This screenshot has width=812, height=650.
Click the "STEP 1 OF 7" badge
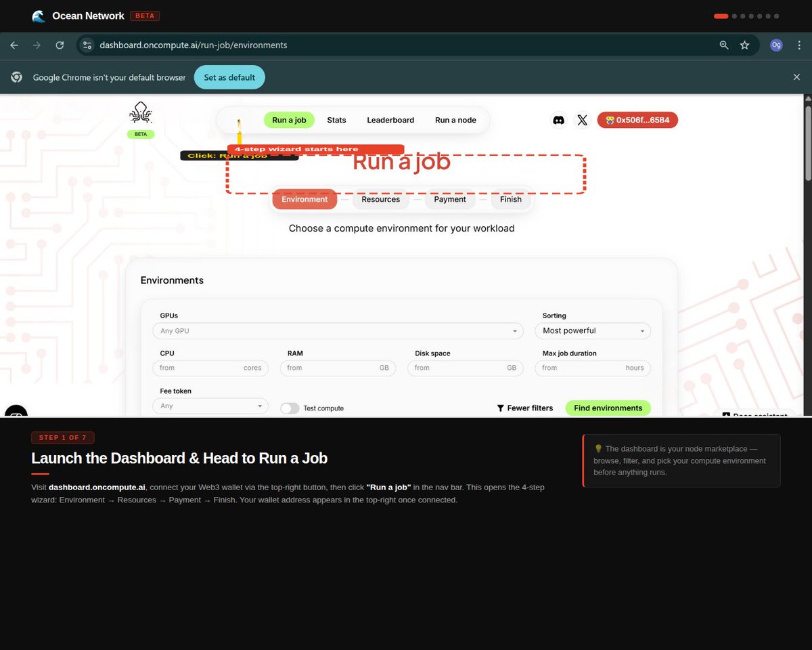click(x=63, y=438)
